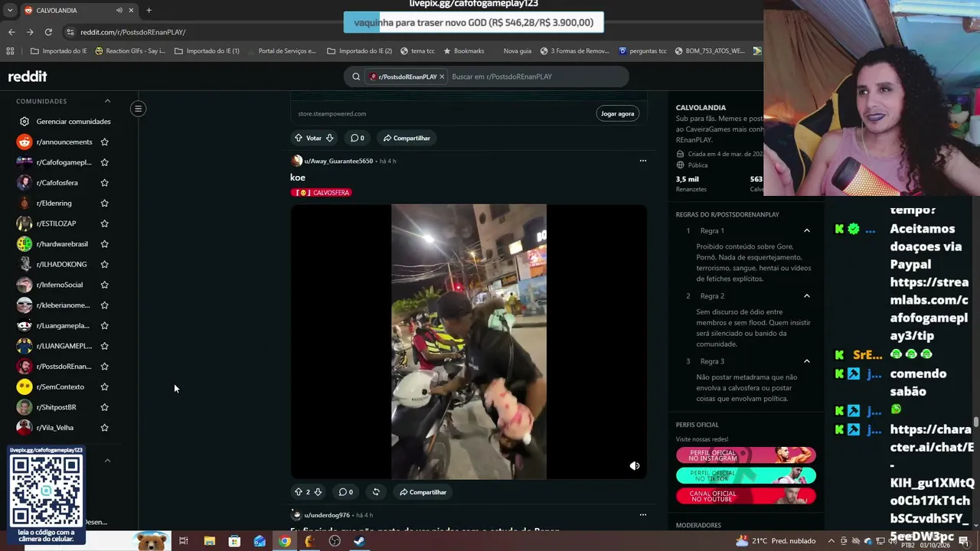This screenshot has width=980, height=551.
Task: Open Microsoft Store from the taskbar
Action: coord(234,541)
